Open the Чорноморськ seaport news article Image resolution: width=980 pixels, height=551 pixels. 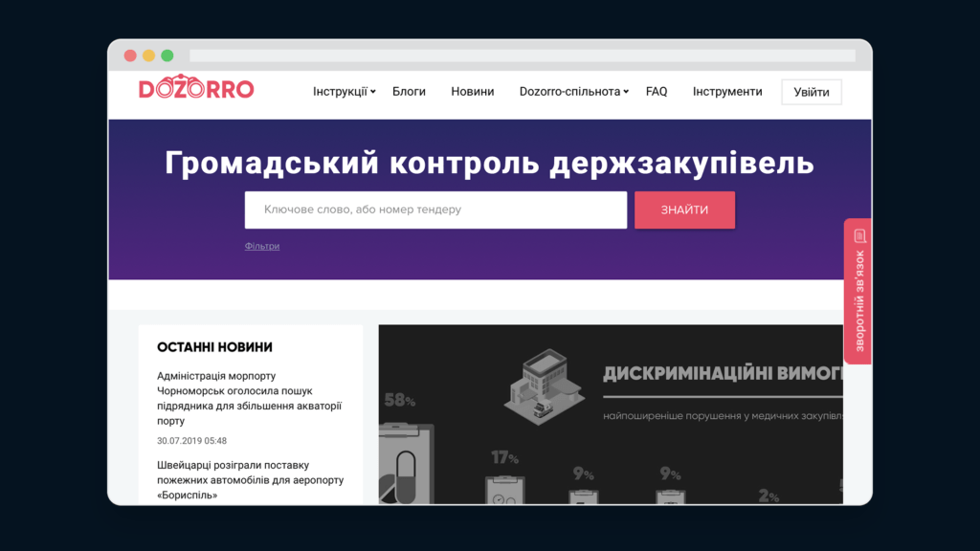point(250,398)
